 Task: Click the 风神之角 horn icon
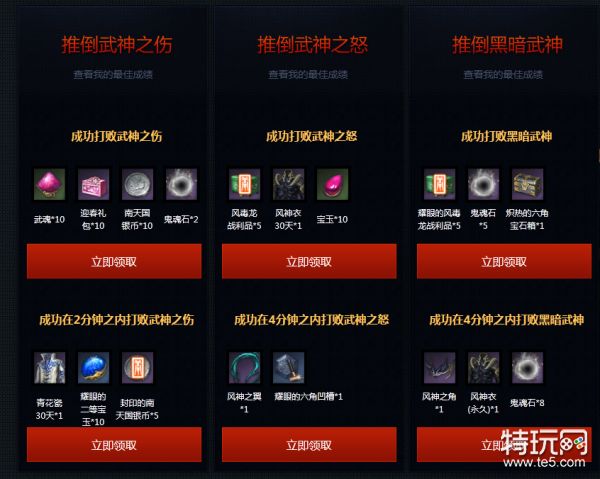click(440, 368)
